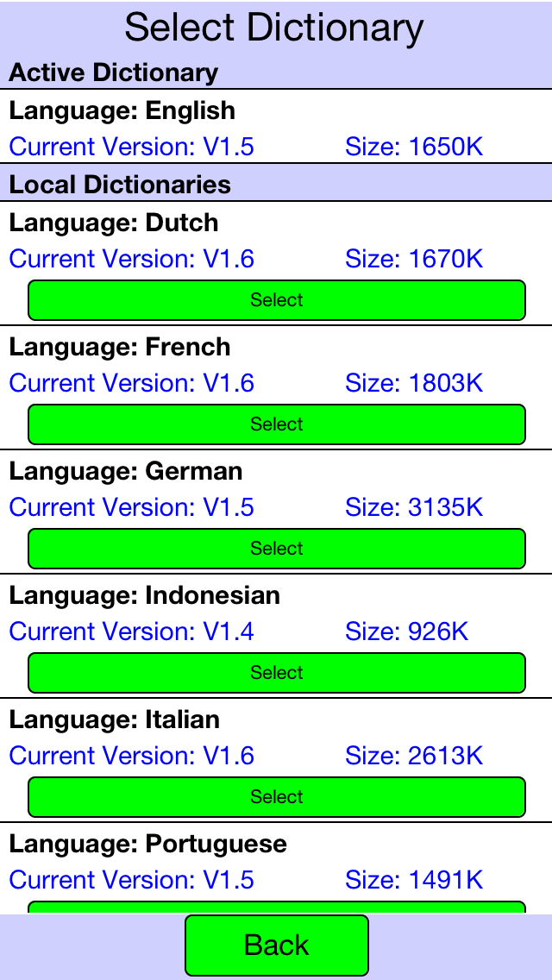Click the 'Local Dictionaries' section header
This screenshot has height=980, width=552.
click(120, 185)
